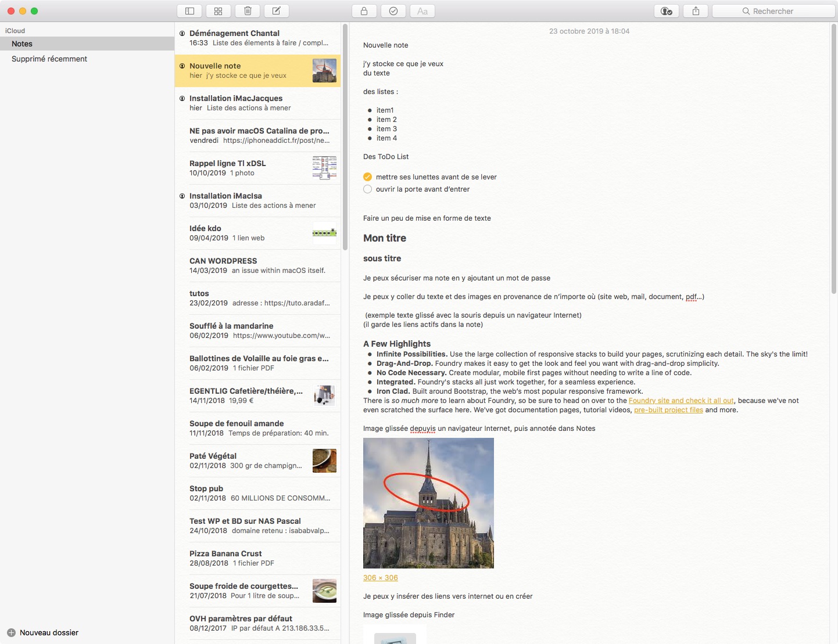Click the lock note icon
This screenshot has width=838, height=644.
click(x=364, y=11)
